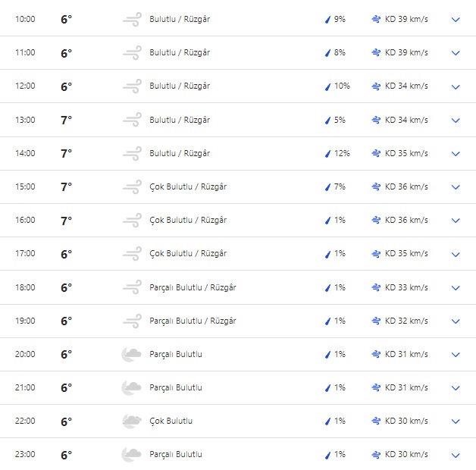Expand the 12:00 forecast row chevron
The width and height of the screenshot is (476, 470).
tap(456, 86)
